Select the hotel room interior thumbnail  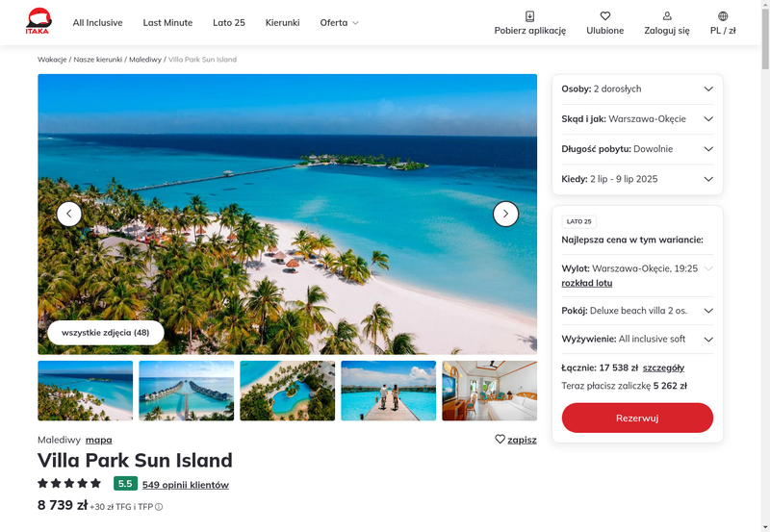point(489,391)
